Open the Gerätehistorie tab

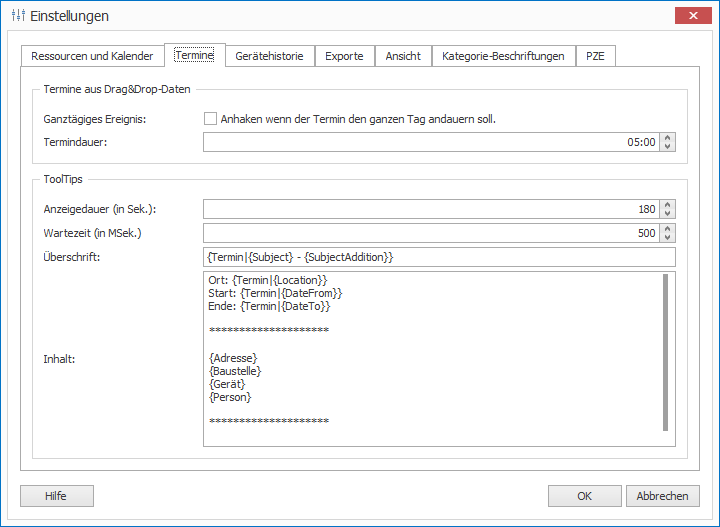pyautogui.click(x=270, y=56)
